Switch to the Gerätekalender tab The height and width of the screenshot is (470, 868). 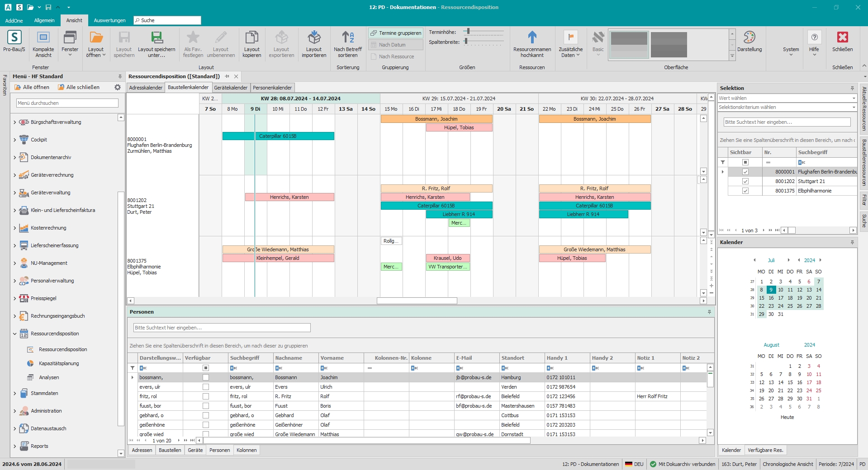click(231, 88)
